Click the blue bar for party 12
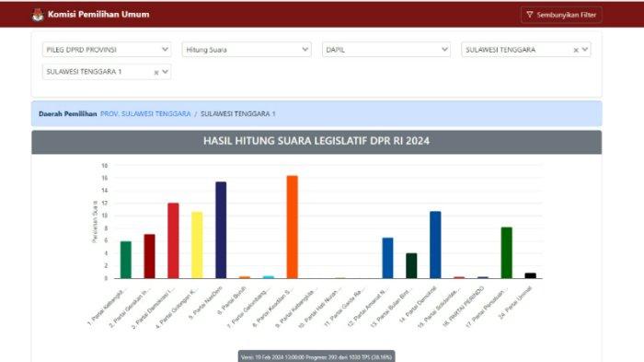The width and height of the screenshot is (644, 362). (x=387, y=258)
